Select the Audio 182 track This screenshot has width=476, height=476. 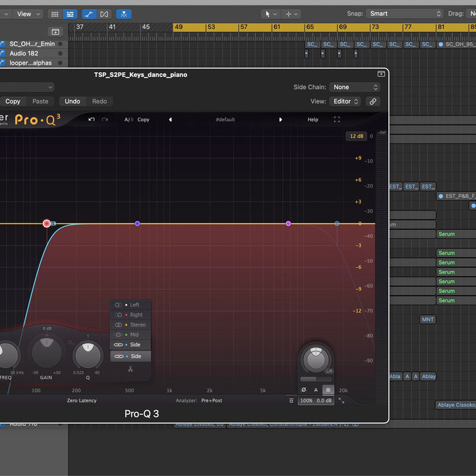[x=24, y=54]
